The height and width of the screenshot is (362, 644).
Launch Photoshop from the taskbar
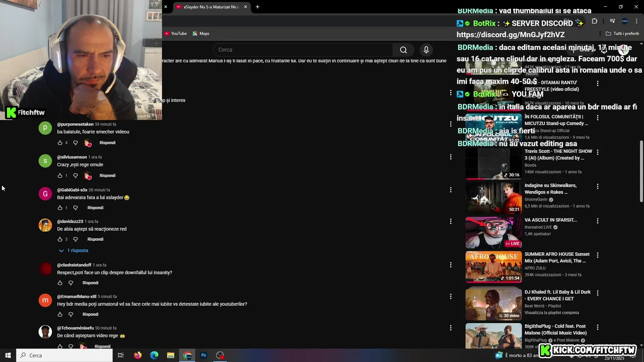pos(204,355)
